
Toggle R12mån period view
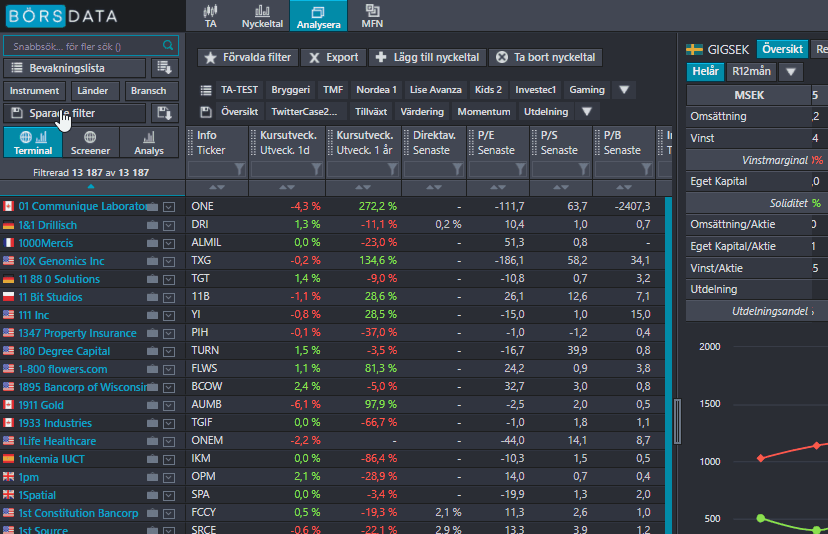tap(751, 71)
